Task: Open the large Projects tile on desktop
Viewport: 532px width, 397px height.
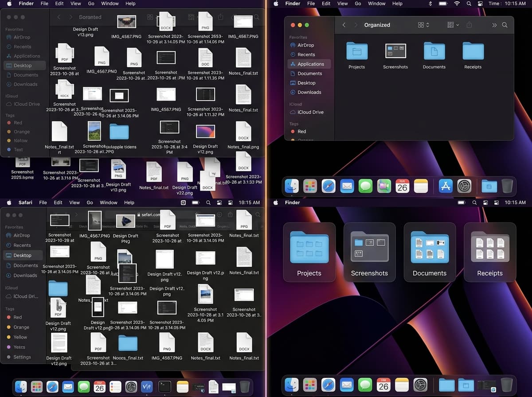Action: point(309,252)
